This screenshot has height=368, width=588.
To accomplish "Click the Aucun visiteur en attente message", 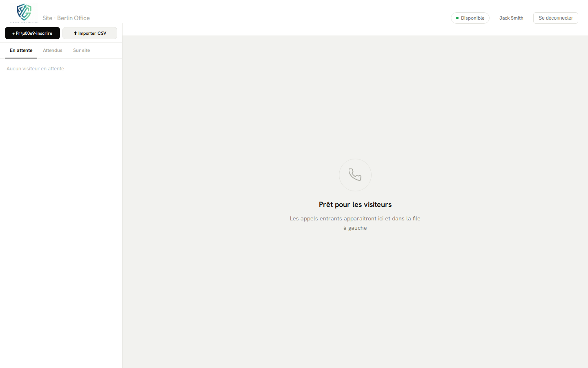I will tap(35, 69).
